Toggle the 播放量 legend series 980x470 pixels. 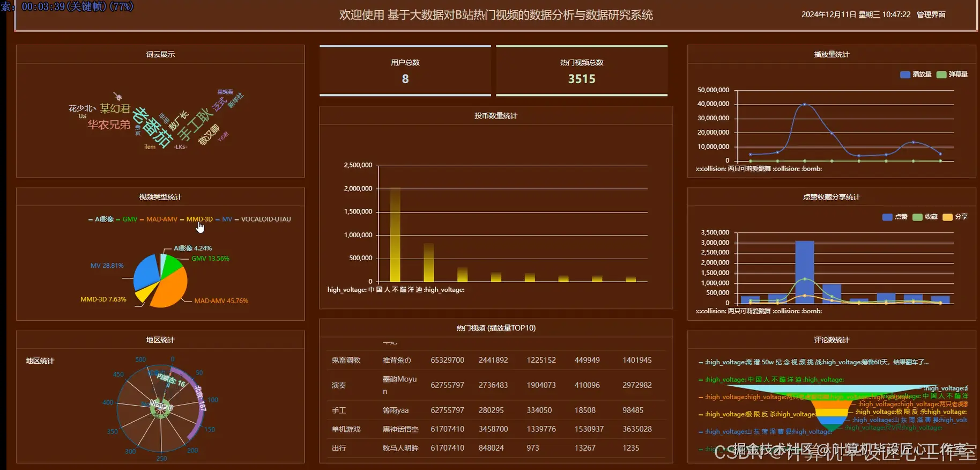click(916, 74)
